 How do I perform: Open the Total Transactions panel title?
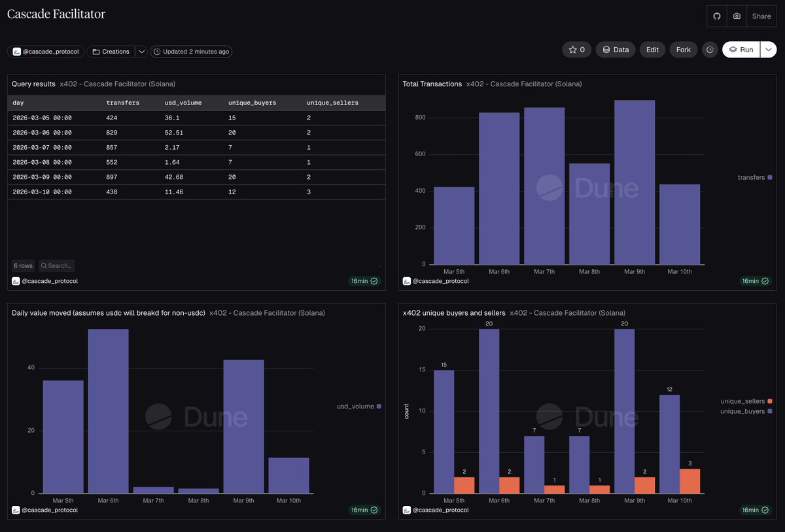coord(432,84)
